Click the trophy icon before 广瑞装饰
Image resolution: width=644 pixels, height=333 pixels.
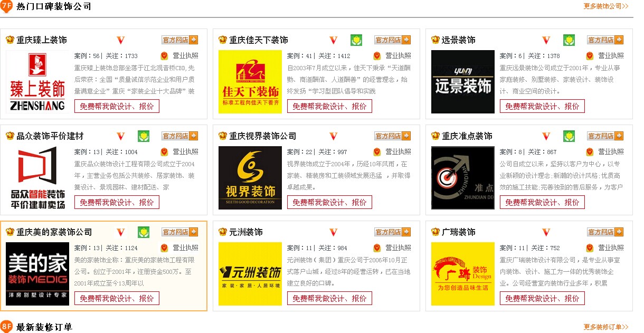point(435,232)
